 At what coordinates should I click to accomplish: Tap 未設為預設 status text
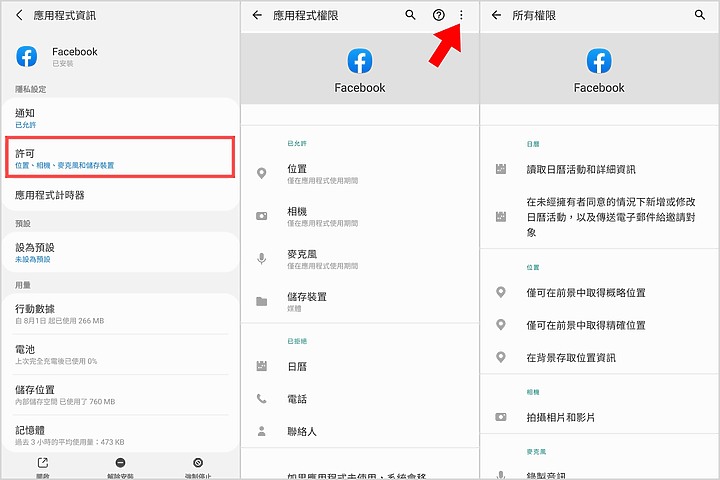coord(33,260)
